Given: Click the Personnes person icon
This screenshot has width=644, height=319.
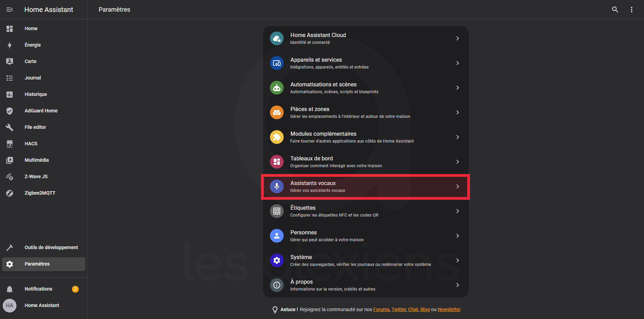Looking at the screenshot, I should tap(277, 236).
